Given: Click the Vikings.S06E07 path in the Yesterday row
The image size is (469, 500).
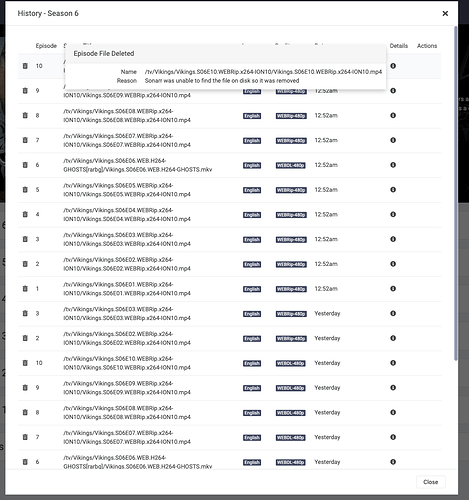Looking at the screenshot, I should [x=127, y=437].
